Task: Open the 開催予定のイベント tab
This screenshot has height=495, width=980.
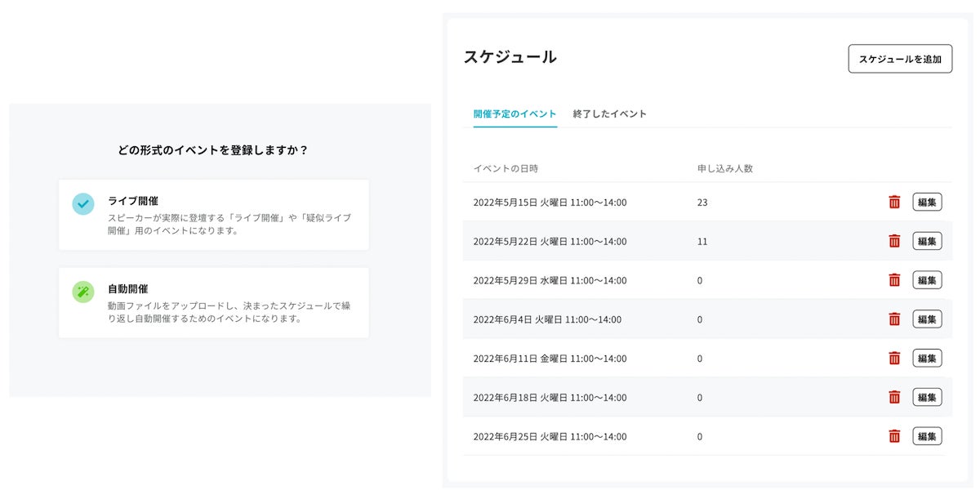Action: coord(515,114)
